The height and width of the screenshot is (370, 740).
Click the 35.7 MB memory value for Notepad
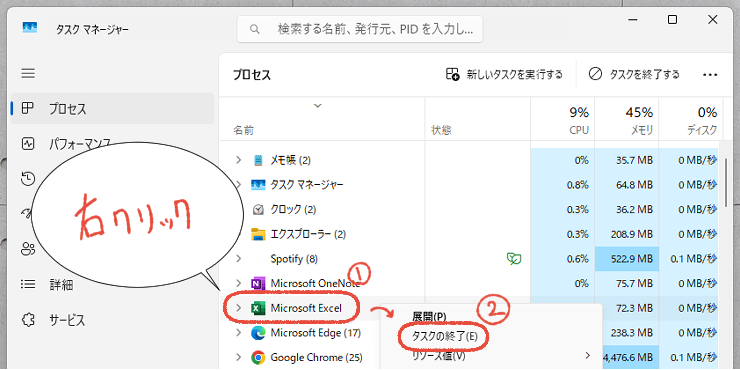coord(635,160)
